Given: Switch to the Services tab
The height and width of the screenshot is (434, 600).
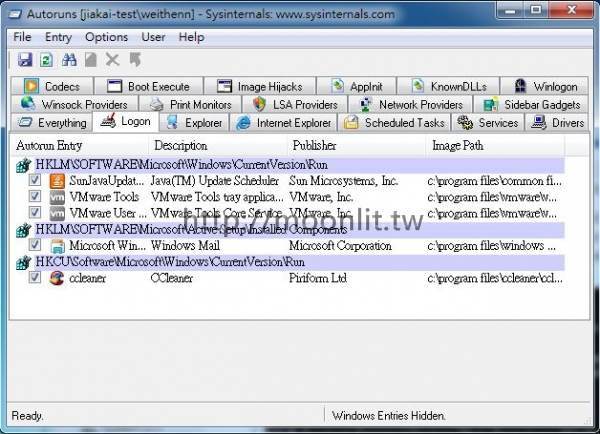Looking at the screenshot, I should coord(488,123).
